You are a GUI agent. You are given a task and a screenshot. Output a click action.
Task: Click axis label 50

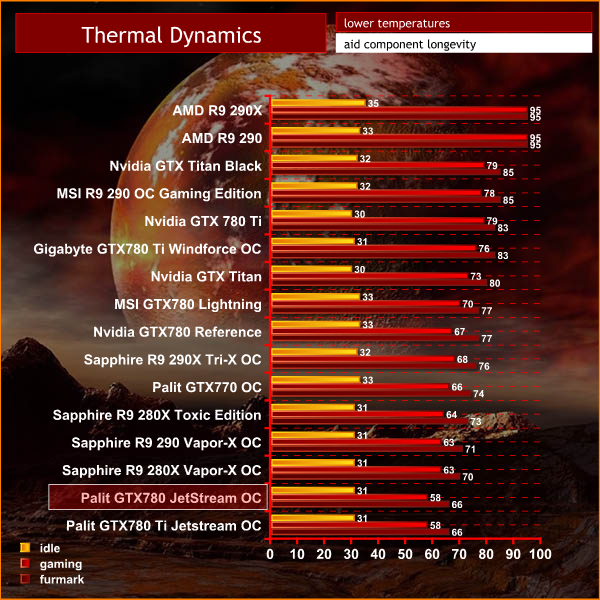tap(405, 554)
